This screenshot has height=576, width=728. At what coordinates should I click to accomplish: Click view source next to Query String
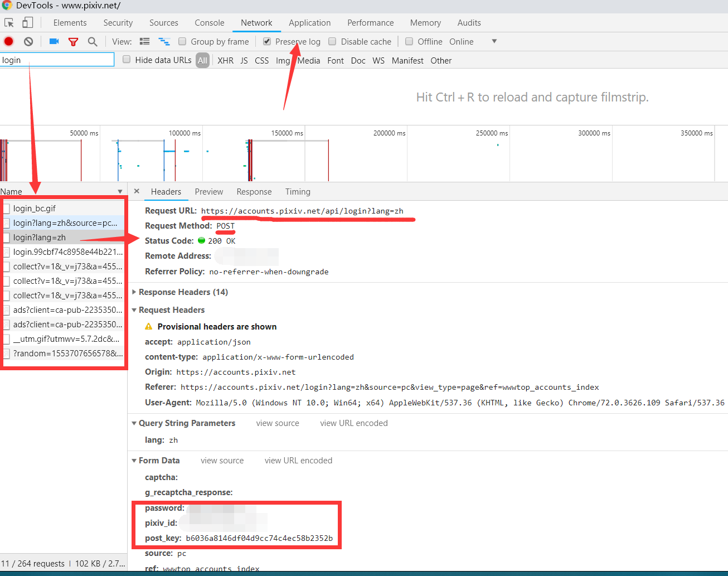point(278,423)
